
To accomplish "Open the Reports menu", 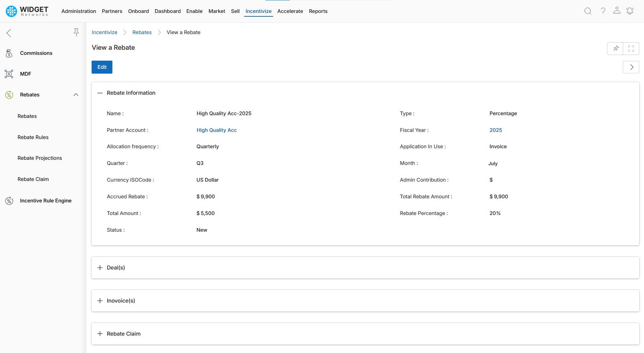I will (x=318, y=11).
